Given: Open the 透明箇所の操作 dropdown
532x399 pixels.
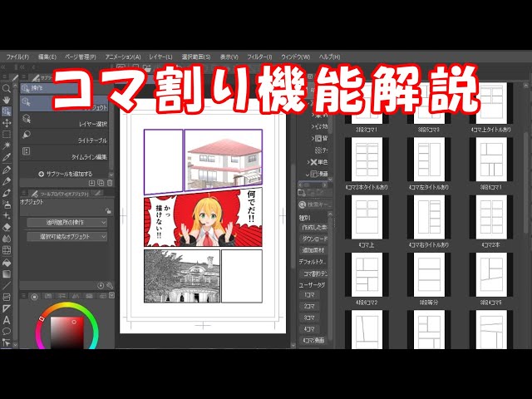Looking at the screenshot, I should click(66, 223).
